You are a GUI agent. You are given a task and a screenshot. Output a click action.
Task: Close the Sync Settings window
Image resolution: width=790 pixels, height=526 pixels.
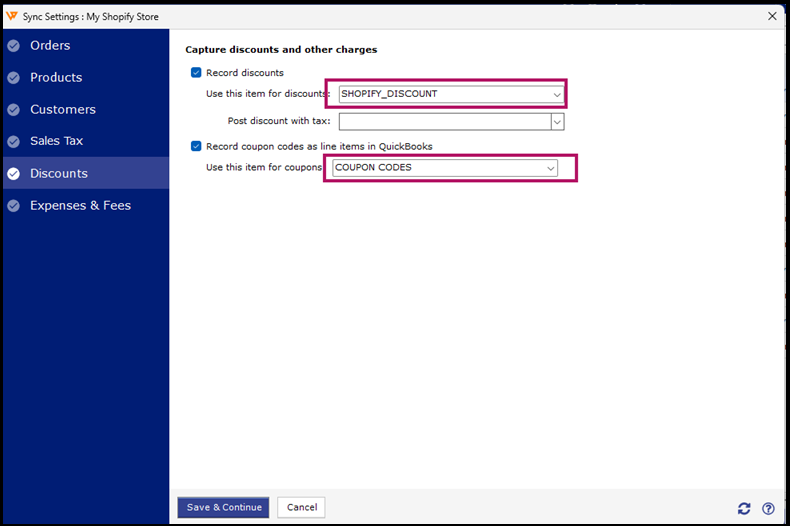click(771, 16)
